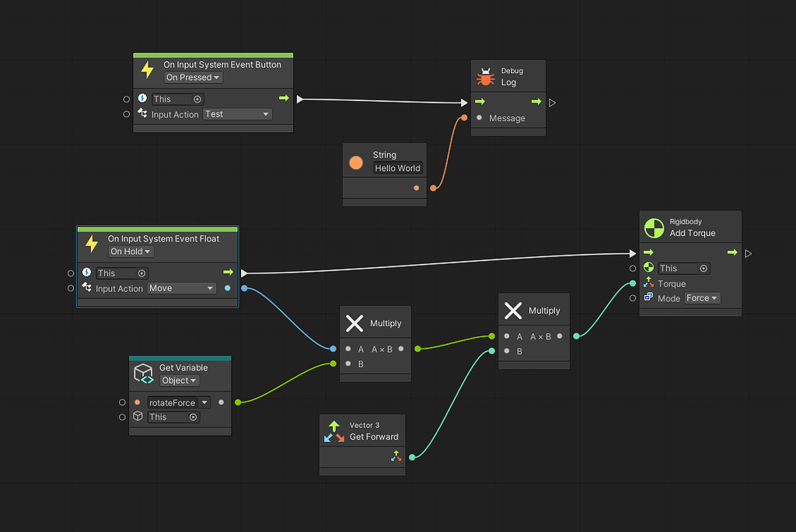Open the On Pressed dropdown
The image size is (796, 532).
pyautogui.click(x=192, y=77)
